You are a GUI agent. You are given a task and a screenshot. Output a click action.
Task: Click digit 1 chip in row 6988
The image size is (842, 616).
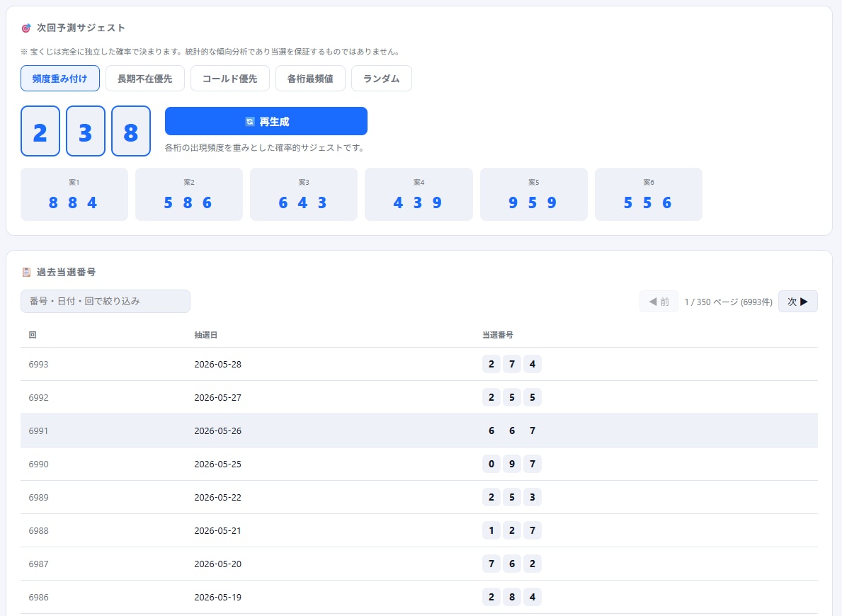coord(491,530)
